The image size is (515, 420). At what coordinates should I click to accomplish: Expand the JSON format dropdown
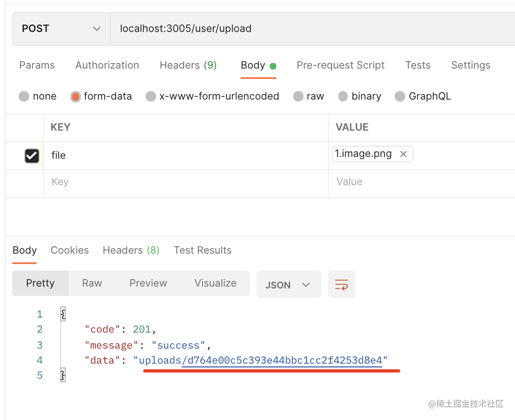pyautogui.click(x=289, y=285)
